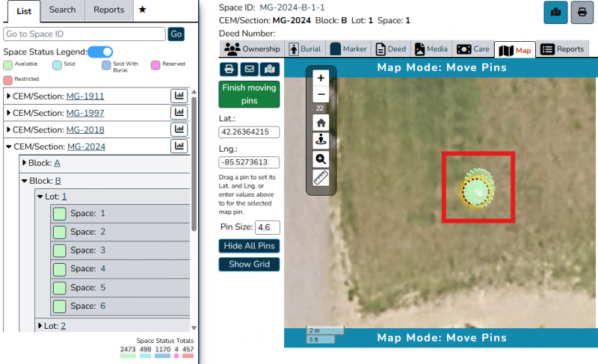The image size is (598, 364).
Task: Open the Marker tab
Action: pos(348,49)
